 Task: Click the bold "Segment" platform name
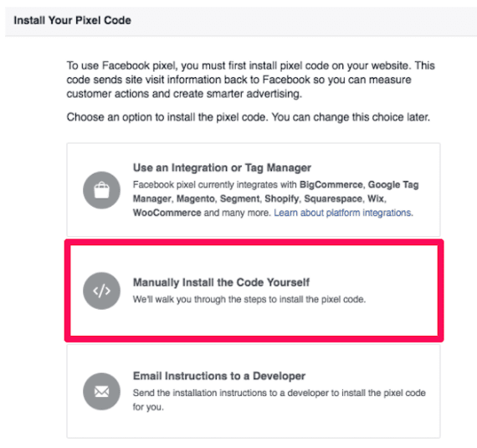pos(239,198)
